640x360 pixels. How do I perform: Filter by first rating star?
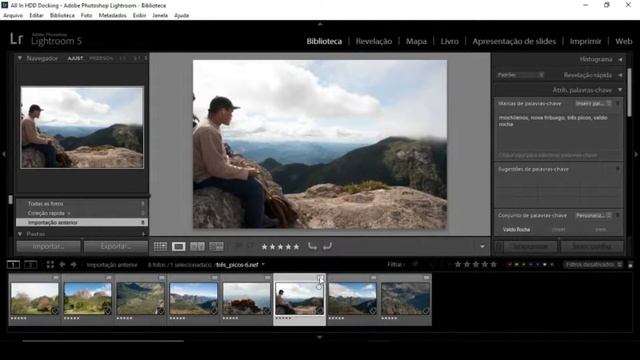458,264
